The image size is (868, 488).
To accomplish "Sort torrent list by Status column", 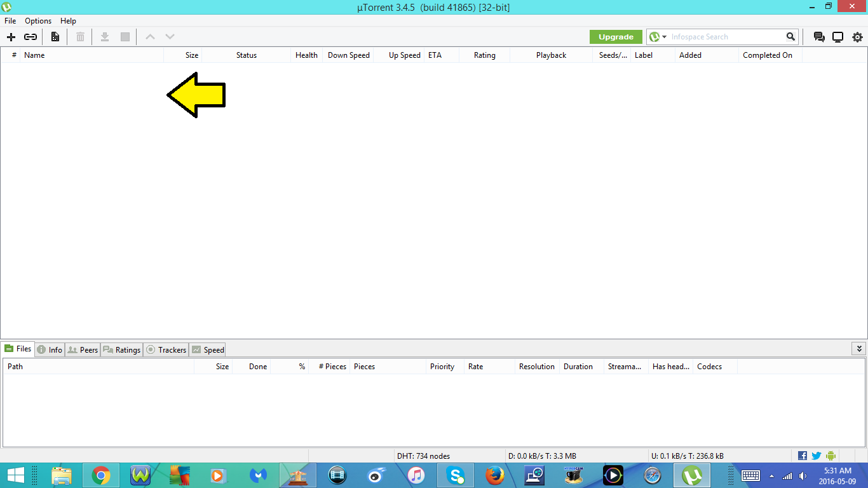I will (x=247, y=55).
